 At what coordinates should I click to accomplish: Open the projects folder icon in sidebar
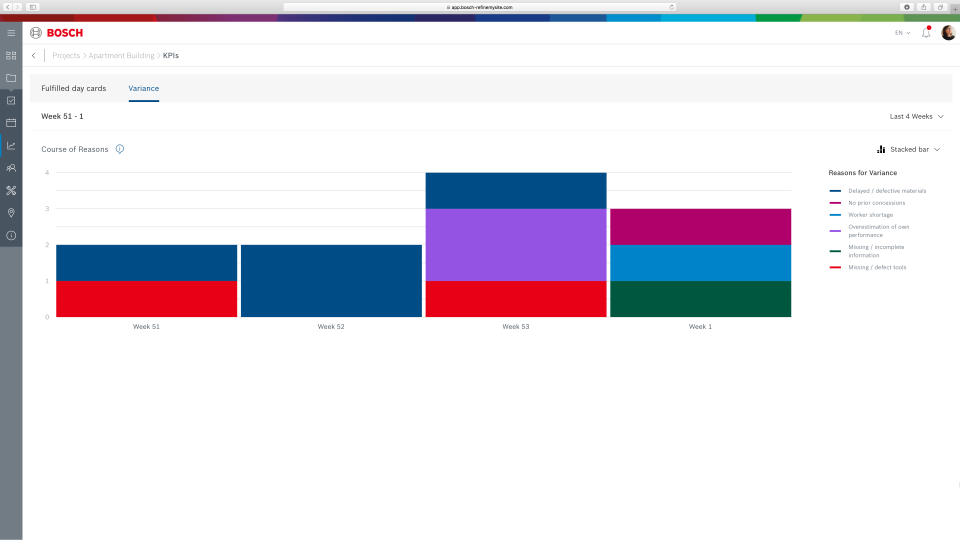tap(11, 78)
